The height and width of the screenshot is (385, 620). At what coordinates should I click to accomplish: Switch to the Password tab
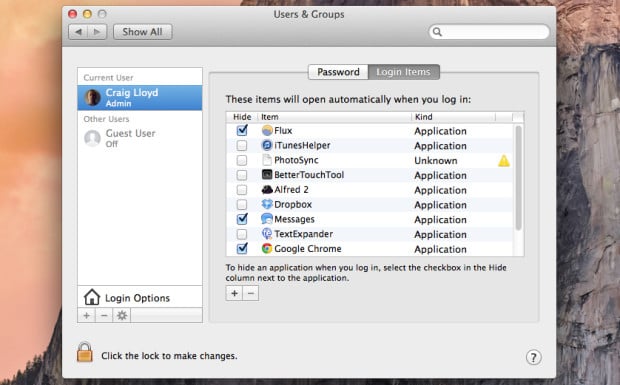338,72
